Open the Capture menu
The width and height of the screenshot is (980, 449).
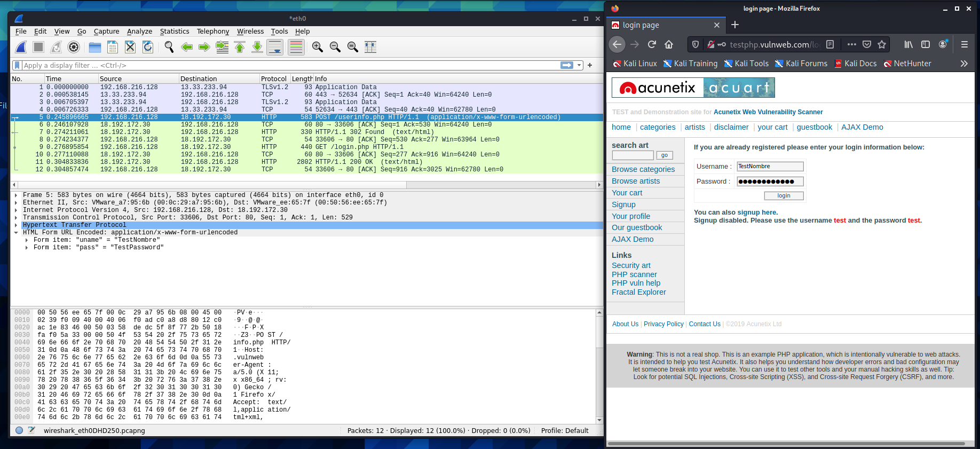pos(107,31)
